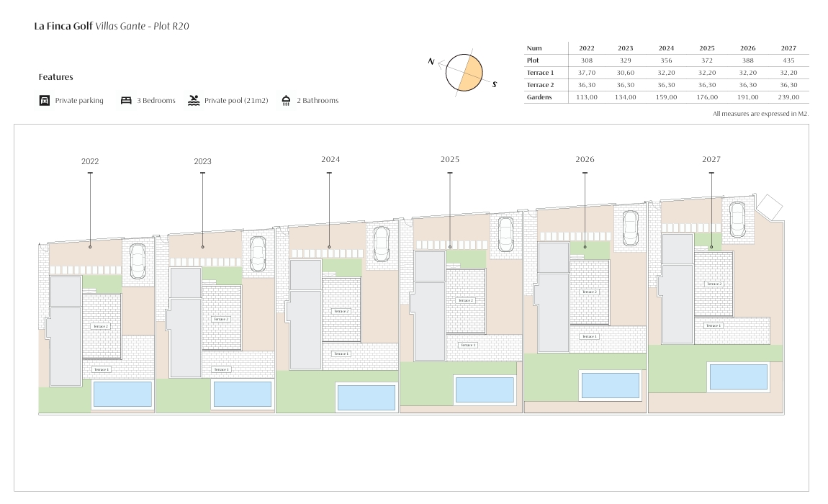
Task: Click the swimming pool of villa 2022
Action: (x=123, y=394)
